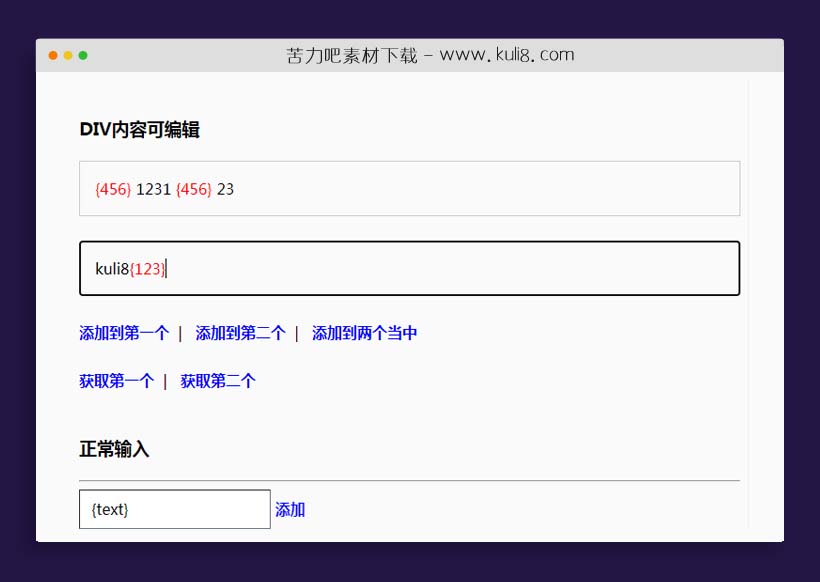This screenshot has height=582, width=820.
Task: Click the yellow traffic light dot
Action: tap(67, 56)
